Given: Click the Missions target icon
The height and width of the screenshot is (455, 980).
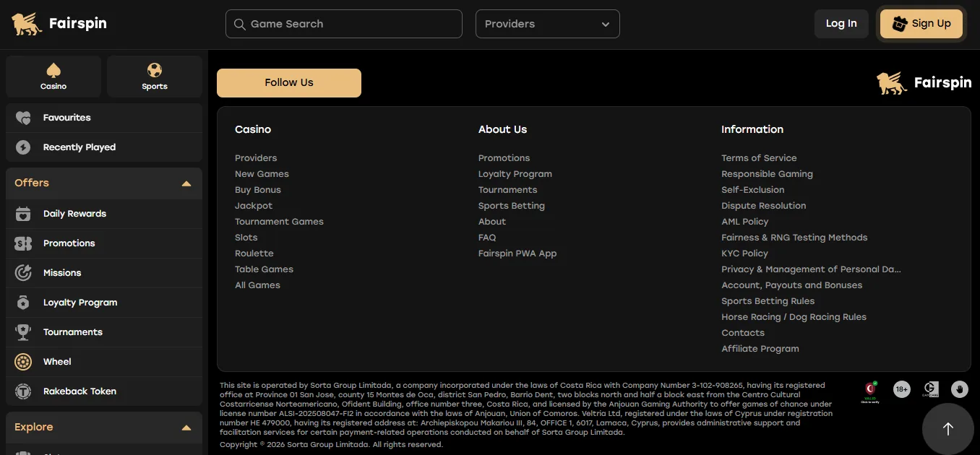Looking at the screenshot, I should click(x=23, y=273).
